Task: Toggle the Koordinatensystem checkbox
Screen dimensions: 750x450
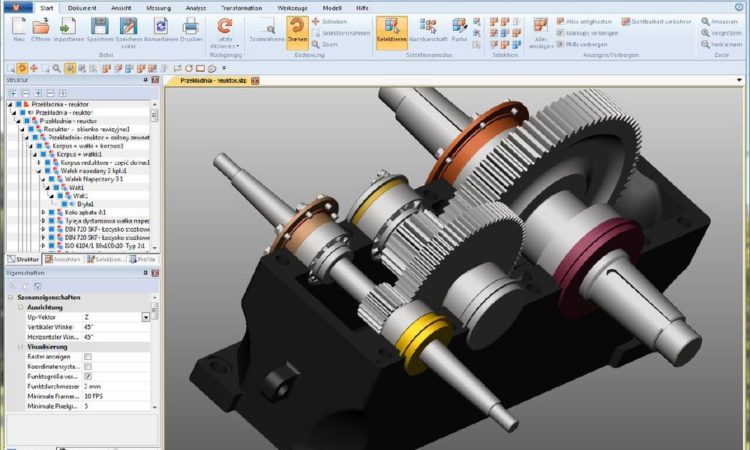Action: (88, 367)
